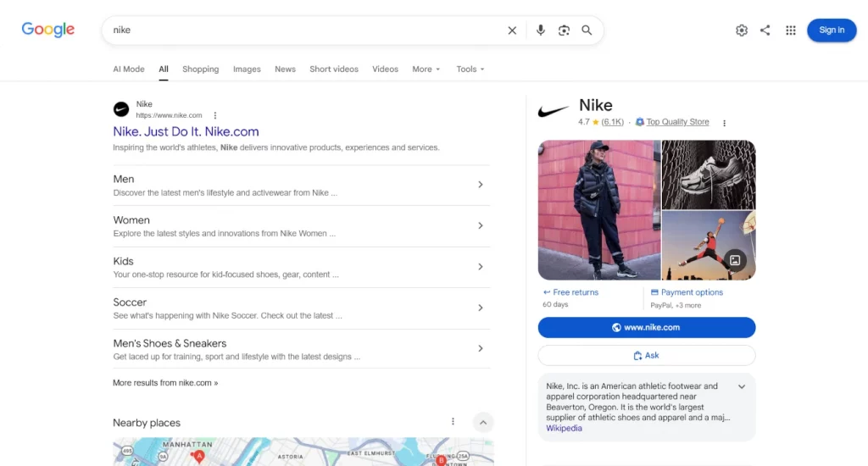Select the All tab
The width and height of the screenshot is (868, 466).
tap(164, 69)
